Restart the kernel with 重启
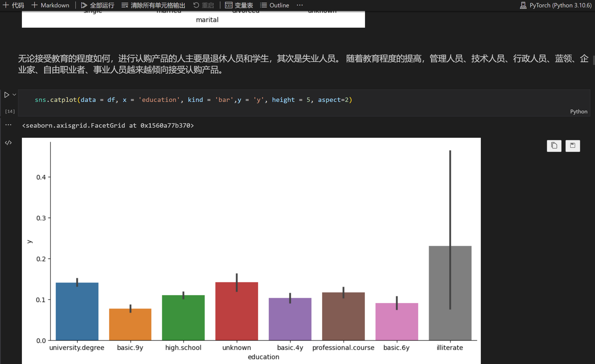The width and height of the screenshot is (595, 364). (203, 5)
